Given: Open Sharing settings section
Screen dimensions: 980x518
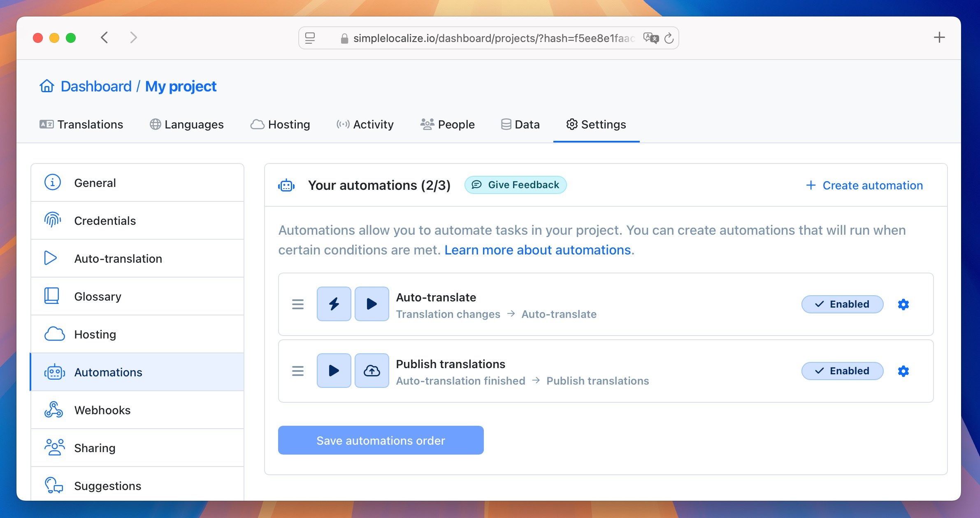Looking at the screenshot, I should click(137, 448).
